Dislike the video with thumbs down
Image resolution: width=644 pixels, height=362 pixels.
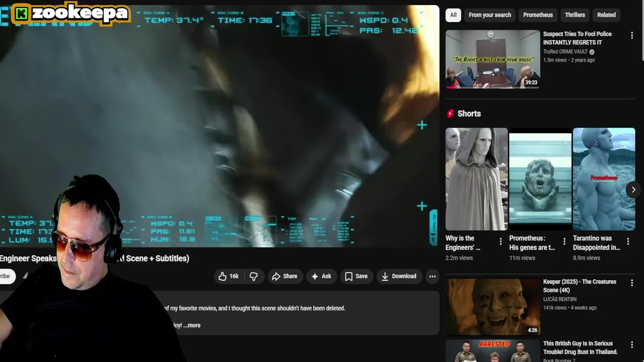[x=254, y=276]
